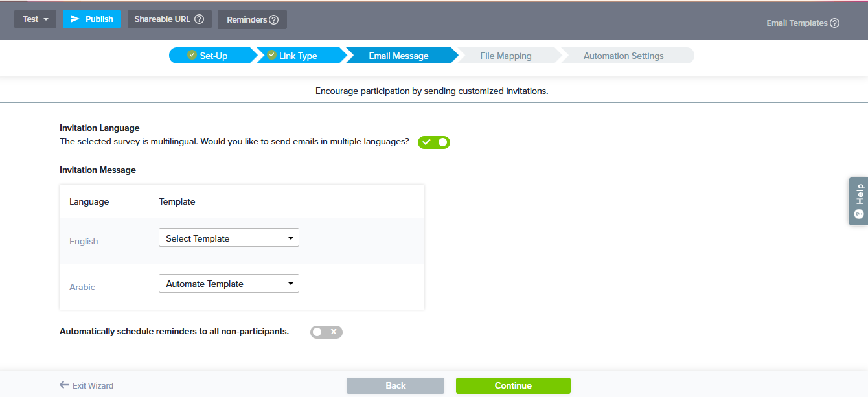Click the Help tab question mark icon
The height and width of the screenshot is (397, 868).
coord(859,214)
